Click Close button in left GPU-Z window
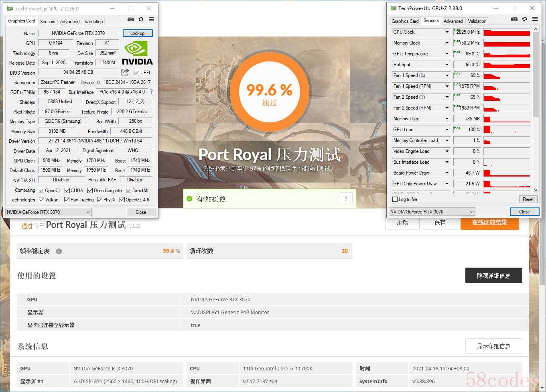Screen dimensions: 546x392 [141, 212]
